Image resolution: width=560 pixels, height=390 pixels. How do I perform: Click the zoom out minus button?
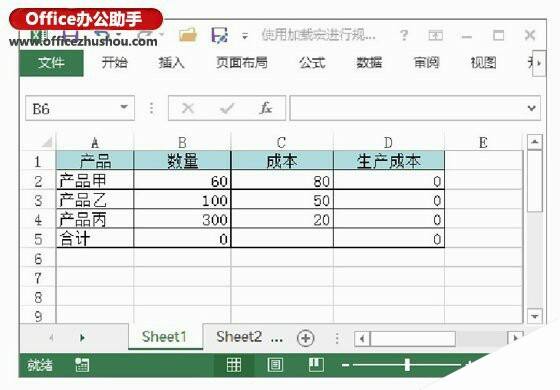345,365
